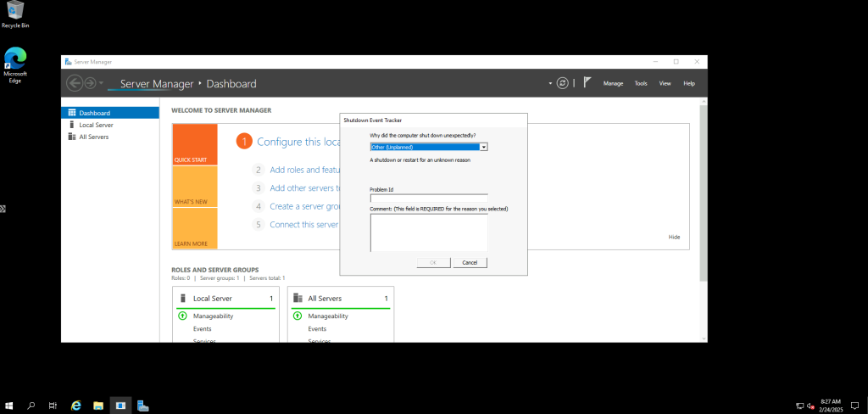Open the Windows Start menu
The height and width of the screenshot is (414, 868).
[x=9, y=406]
